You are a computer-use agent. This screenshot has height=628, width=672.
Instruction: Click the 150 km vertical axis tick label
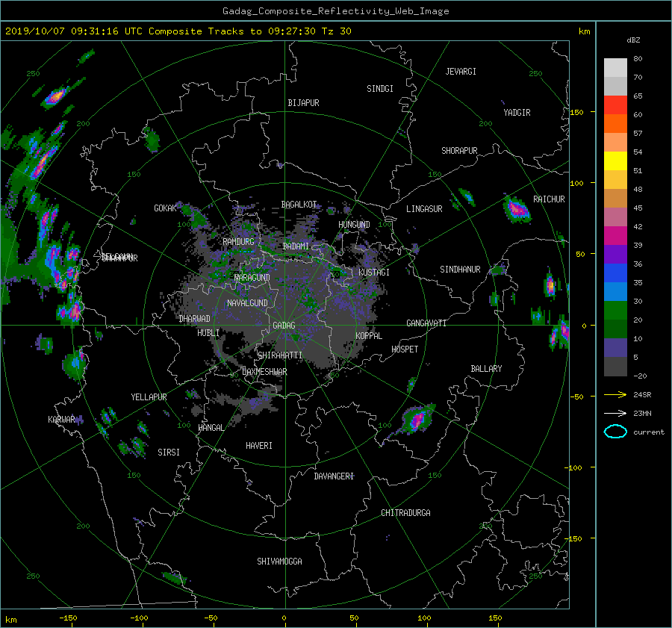[x=577, y=112]
